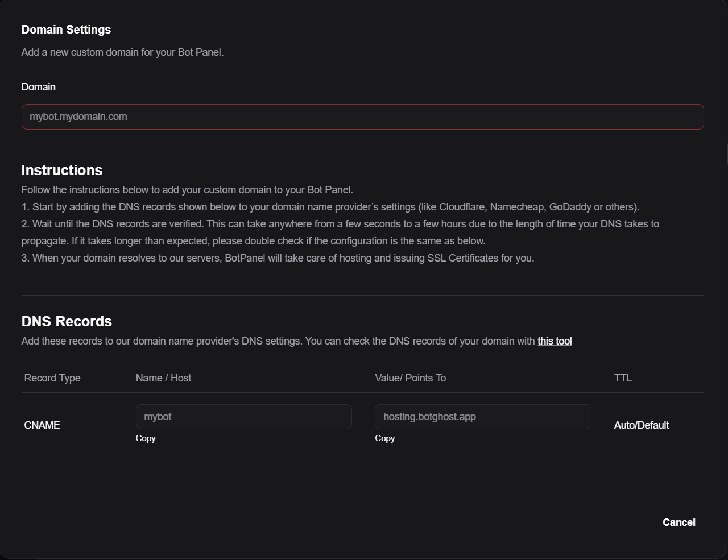This screenshot has height=560, width=728.
Task: Click the Auto/Default TTL value
Action: (x=642, y=425)
